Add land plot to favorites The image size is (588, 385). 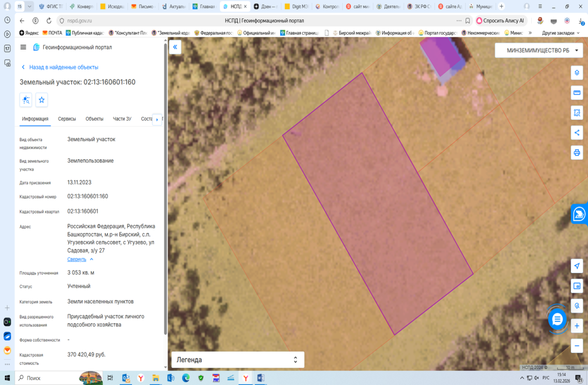(41, 100)
